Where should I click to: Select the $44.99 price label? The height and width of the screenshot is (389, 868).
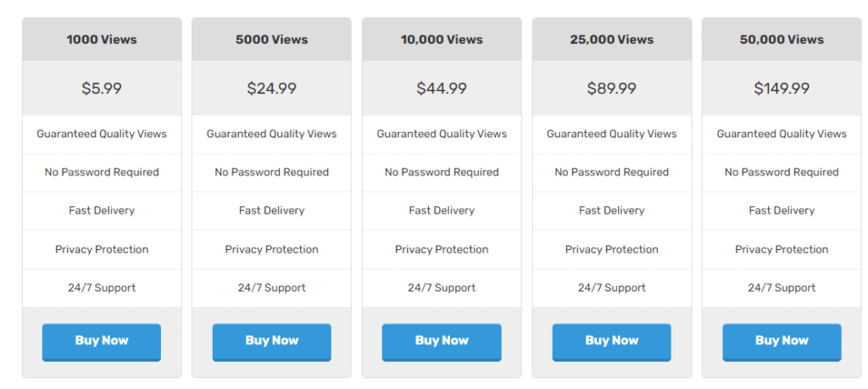(442, 88)
